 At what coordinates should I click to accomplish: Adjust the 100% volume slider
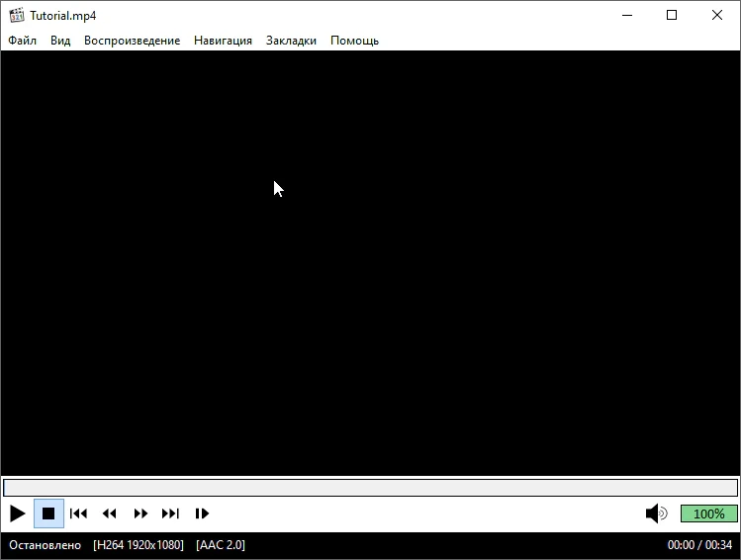click(709, 513)
